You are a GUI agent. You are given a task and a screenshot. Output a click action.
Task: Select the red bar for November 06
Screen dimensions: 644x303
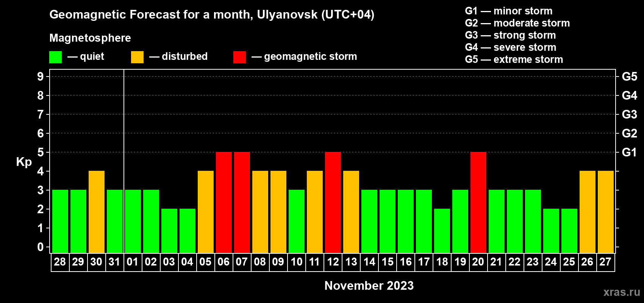point(224,202)
